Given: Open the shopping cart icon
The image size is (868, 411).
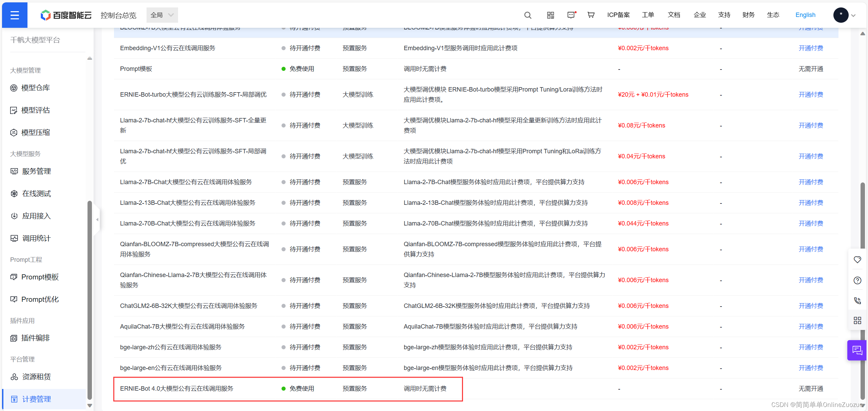Looking at the screenshot, I should click(x=591, y=15).
